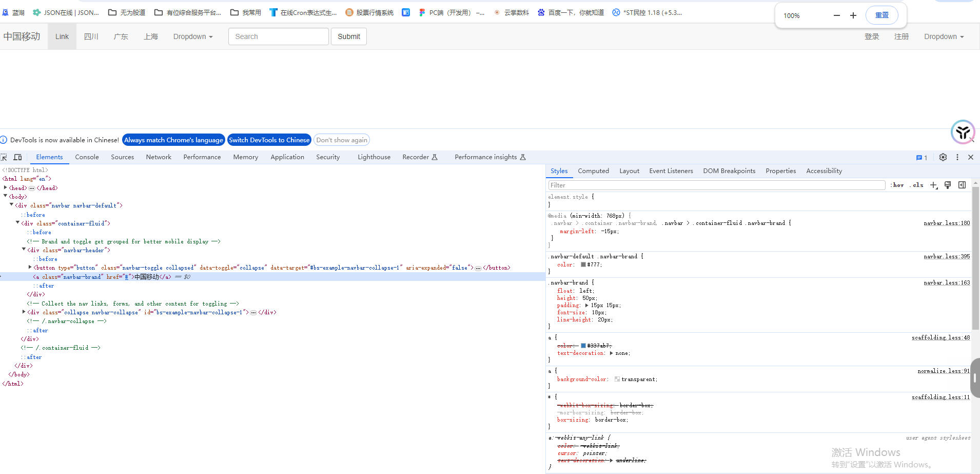This screenshot has height=474, width=980.
Task: Open the 在线Cron表达式生成 bookmark
Action: [303, 13]
